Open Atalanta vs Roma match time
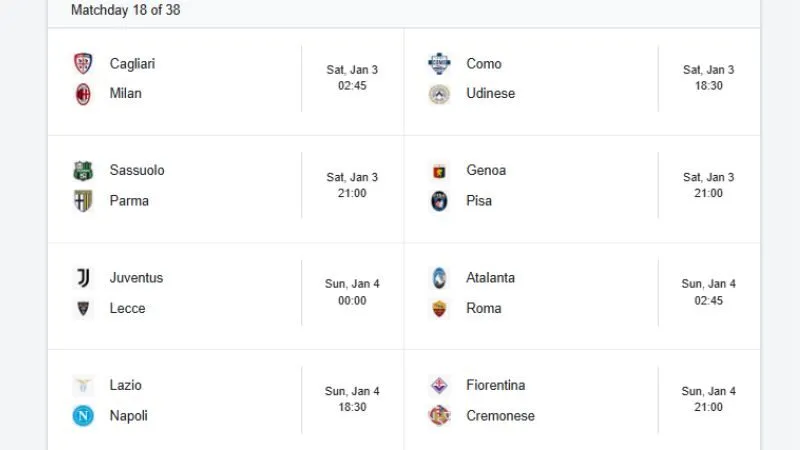 coord(709,292)
